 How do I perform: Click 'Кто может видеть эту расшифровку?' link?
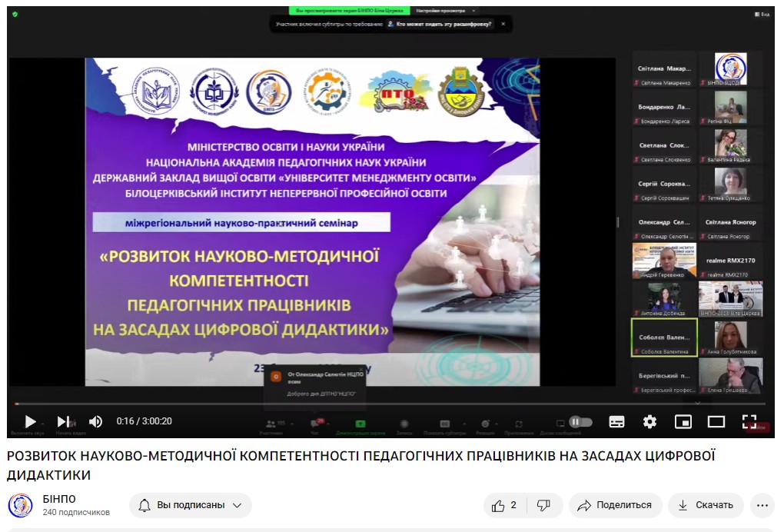point(440,24)
